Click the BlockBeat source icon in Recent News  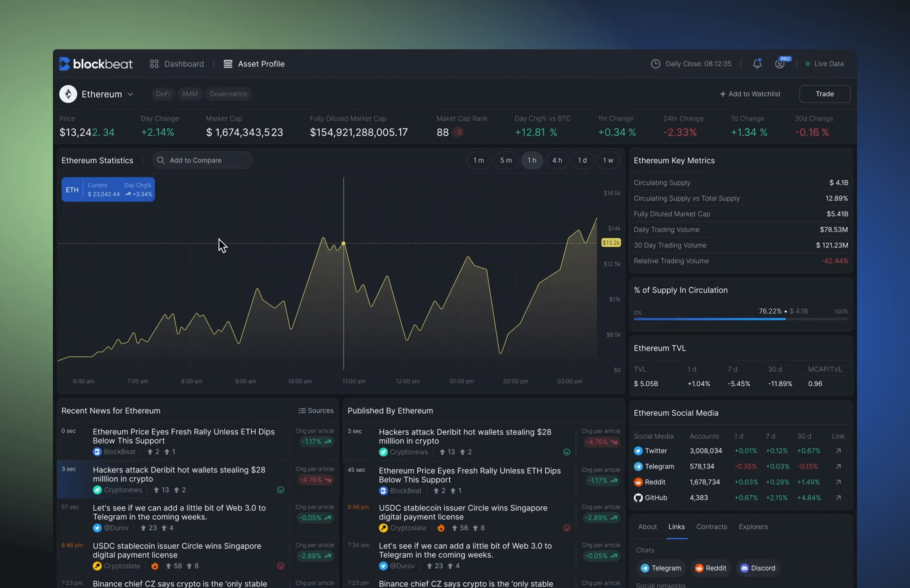[97, 452]
